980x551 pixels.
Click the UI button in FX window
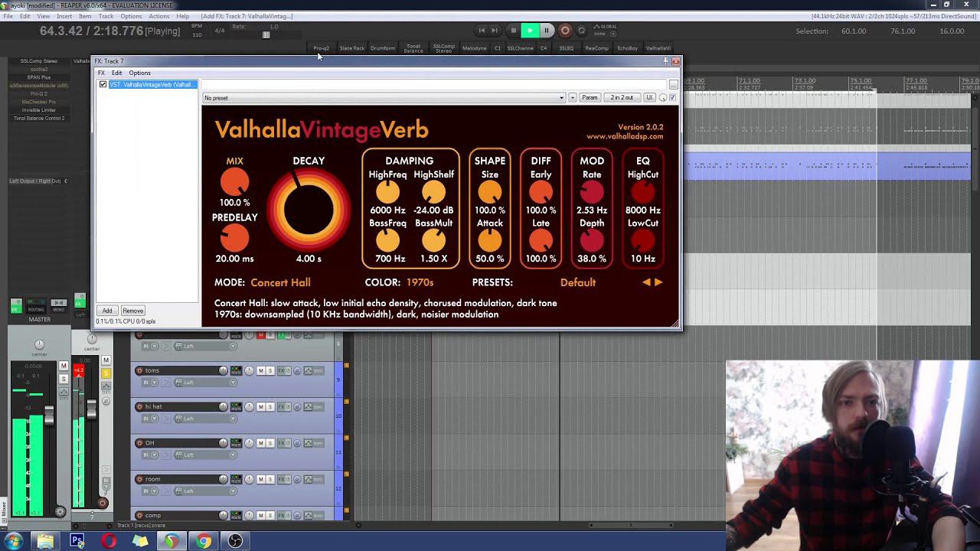click(x=649, y=98)
